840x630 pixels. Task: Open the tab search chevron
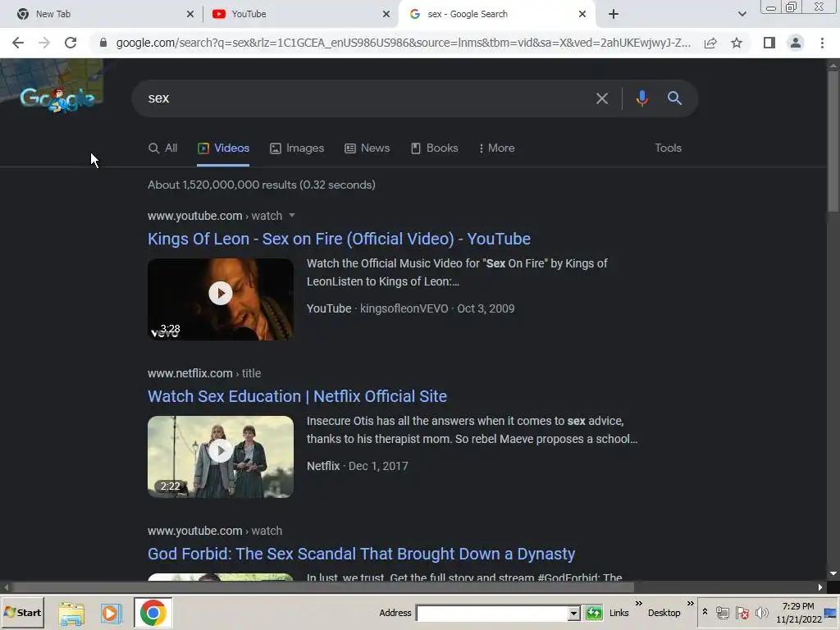coord(742,14)
